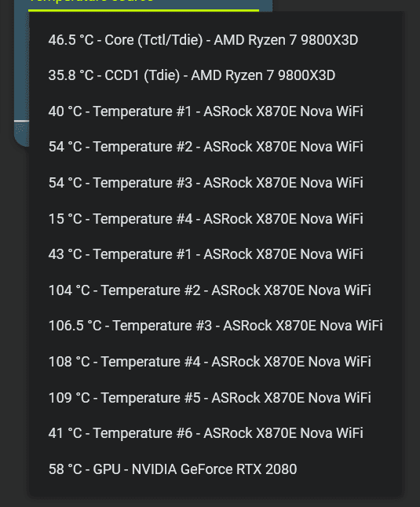
Task: Select the 15 °C Temperature #4 sensor
Action: tap(216, 219)
